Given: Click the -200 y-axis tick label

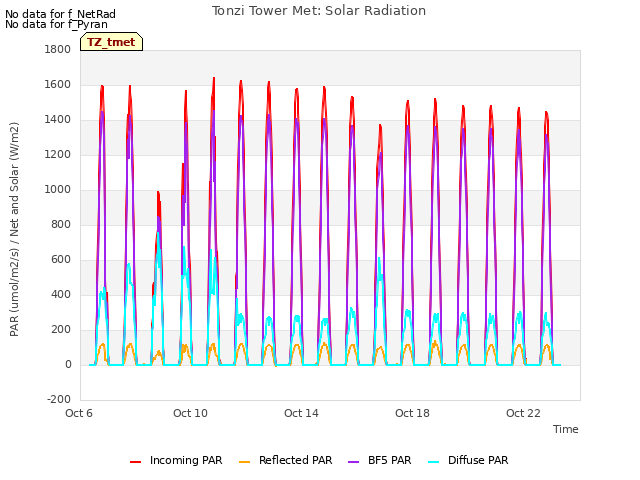Looking at the screenshot, I should (59, 399).
